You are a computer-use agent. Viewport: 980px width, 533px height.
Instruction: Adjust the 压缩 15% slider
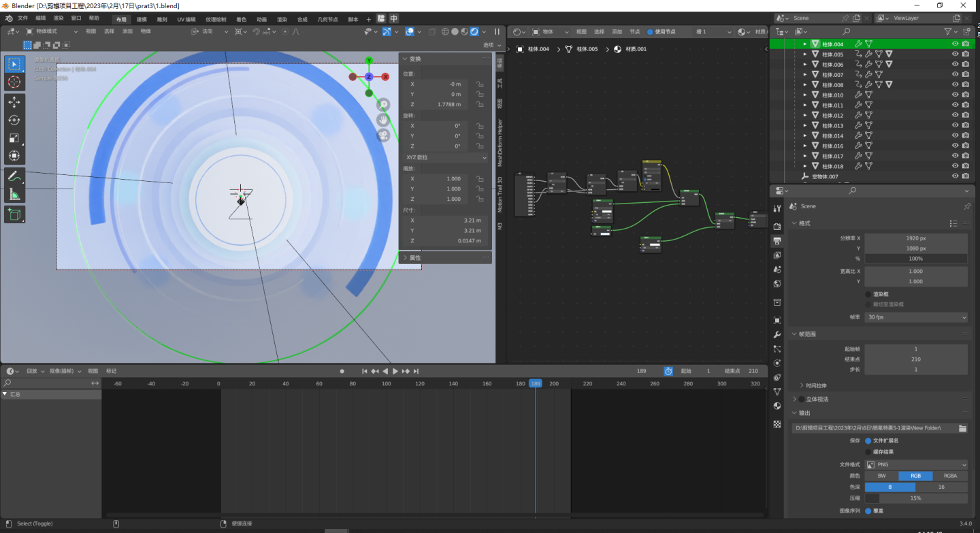click(916, 498)
